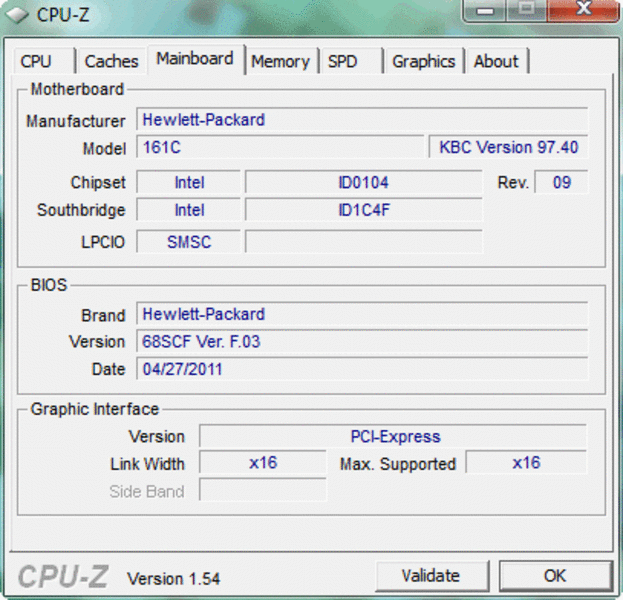Viewport: 623px width, 600px height.
Task: Switch to the Graphics tab
Action: (423, 61)
